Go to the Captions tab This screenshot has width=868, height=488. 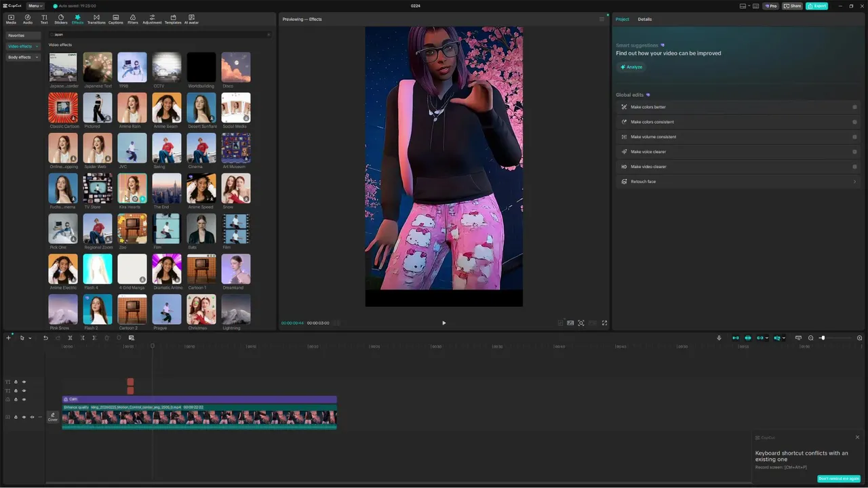[x=116, y=19]
